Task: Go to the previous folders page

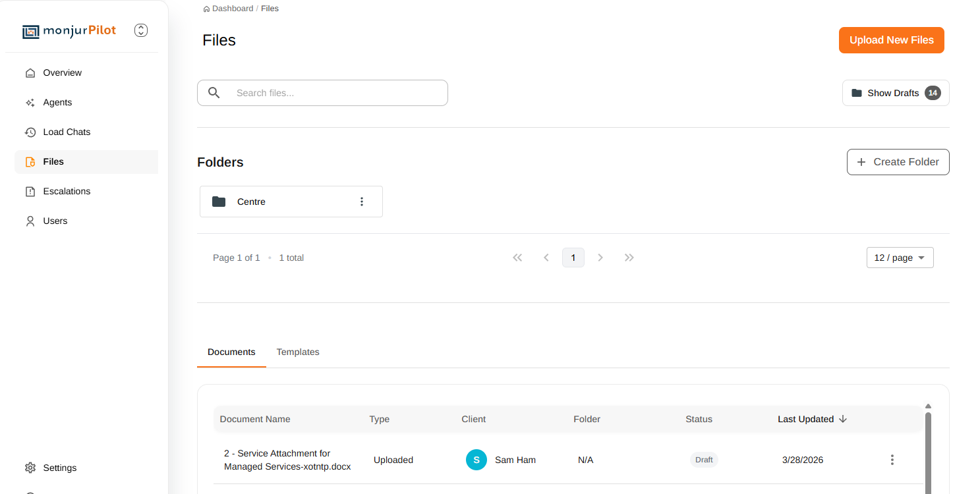Action: pos(546,258)
